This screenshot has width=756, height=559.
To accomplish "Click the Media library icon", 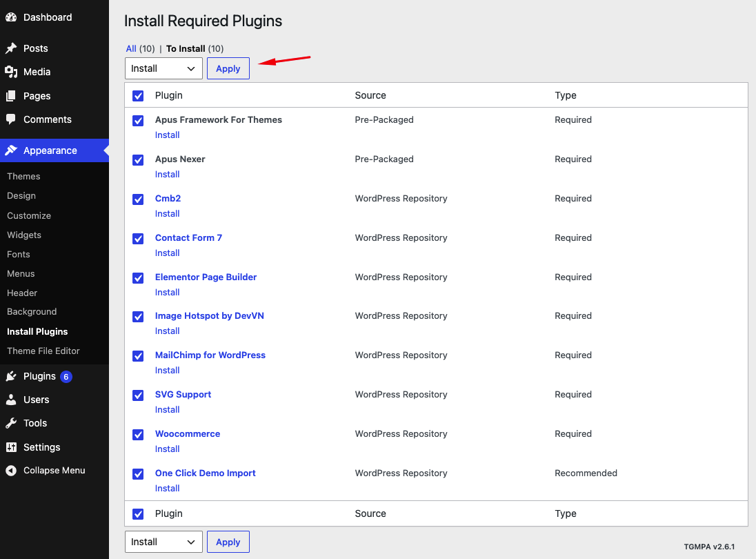I will (11, 72).
